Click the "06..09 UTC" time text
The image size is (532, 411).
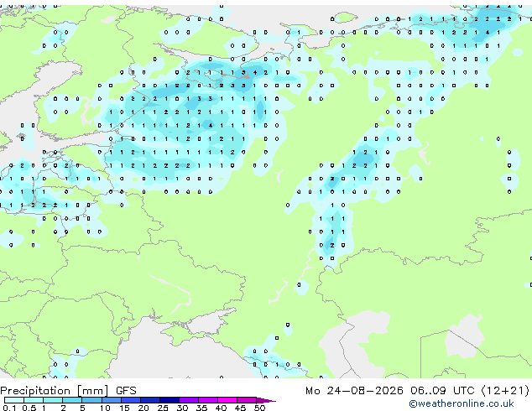click(x=442, y=391)
